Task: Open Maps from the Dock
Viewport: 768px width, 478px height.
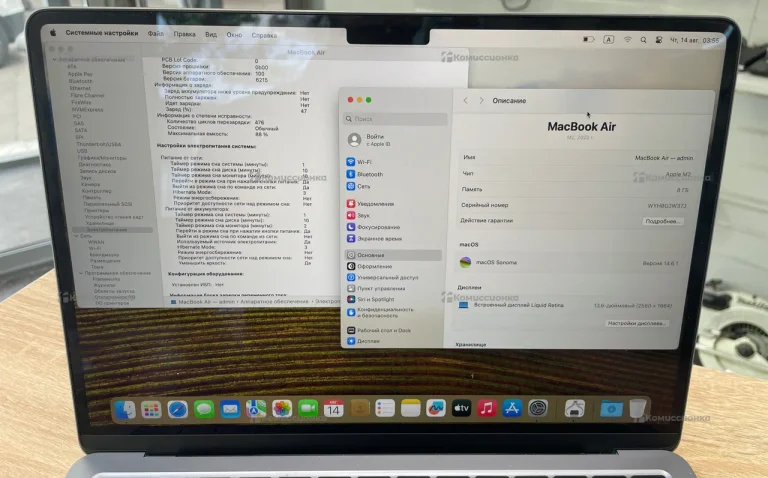Action: (x=256, y=409)
